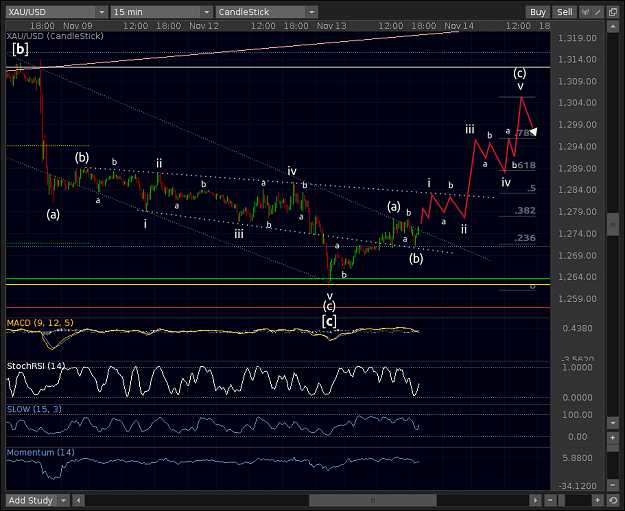Click the Nov 13 date label

pyautogui.click(x=331, y=26)
